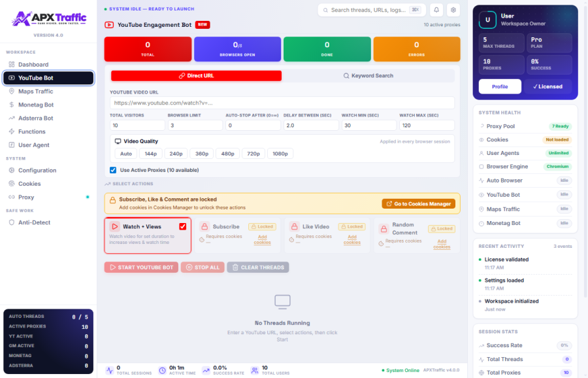Viewport: 588px width, 378px height.
Task: Click the Configuration gear icon in sidebar
Action: (x=12, y=170)
